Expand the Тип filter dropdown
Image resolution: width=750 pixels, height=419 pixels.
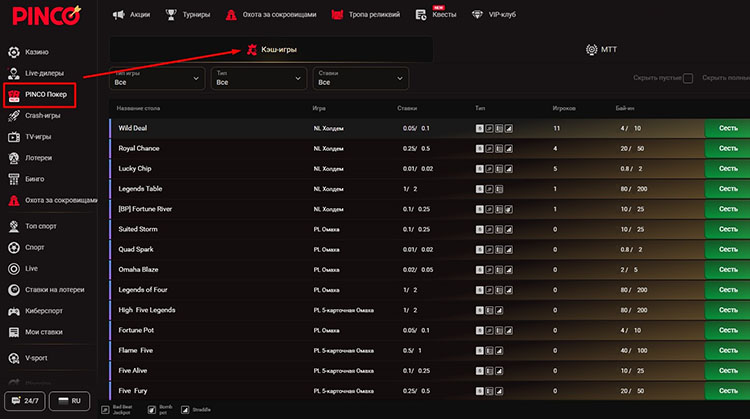(x=259, y=78)
